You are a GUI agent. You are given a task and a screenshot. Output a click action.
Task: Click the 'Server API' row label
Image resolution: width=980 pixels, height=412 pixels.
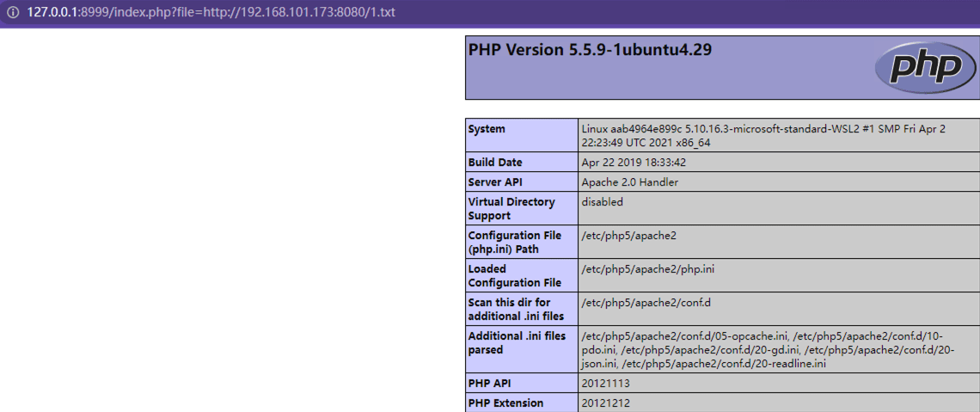(495, 182)
